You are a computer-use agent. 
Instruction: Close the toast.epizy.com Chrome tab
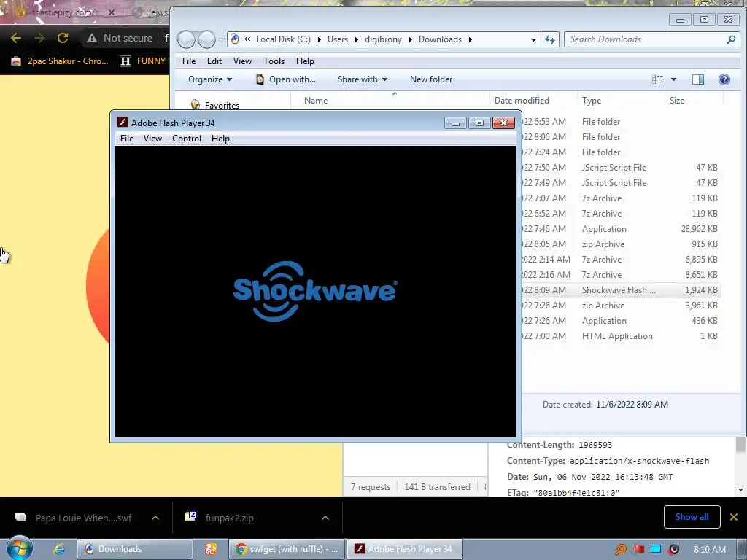(112, 12)
